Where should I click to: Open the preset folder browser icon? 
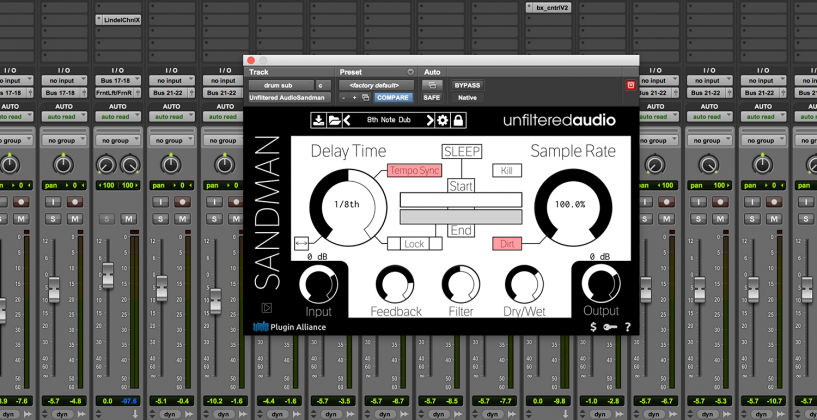(335, 120)
